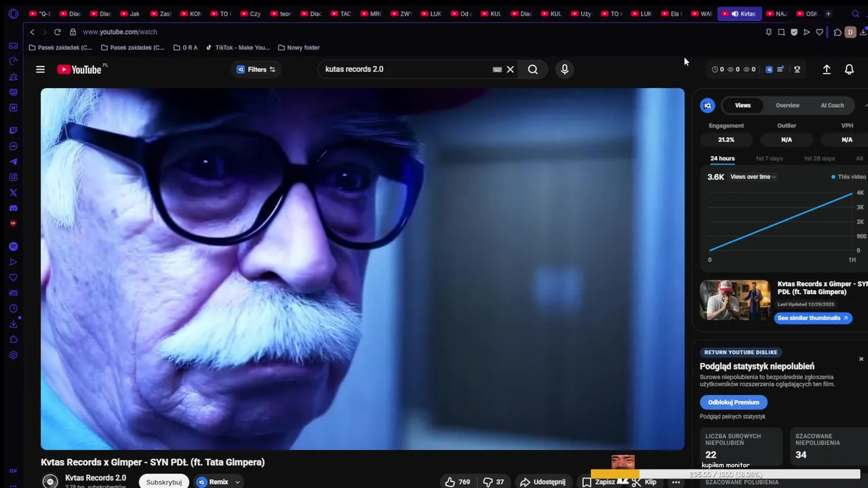
Task: Open the GRA bookmarks folder
Action: click(x=185, y=47)
